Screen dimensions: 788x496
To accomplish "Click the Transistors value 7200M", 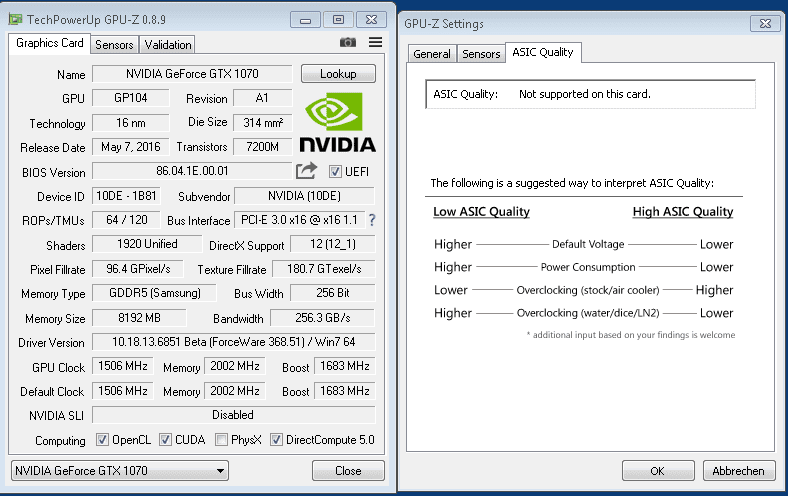I will tap(262, 147).
